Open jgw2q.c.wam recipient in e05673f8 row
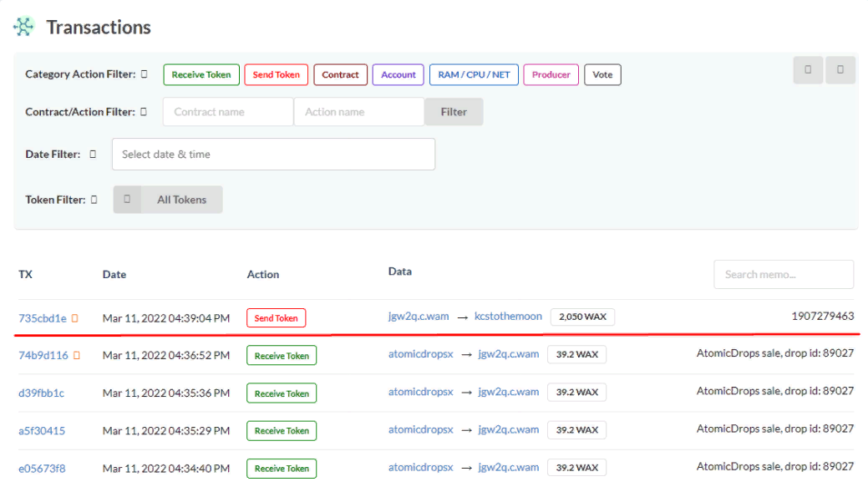 pyautogui.click(x=509, y=467)
